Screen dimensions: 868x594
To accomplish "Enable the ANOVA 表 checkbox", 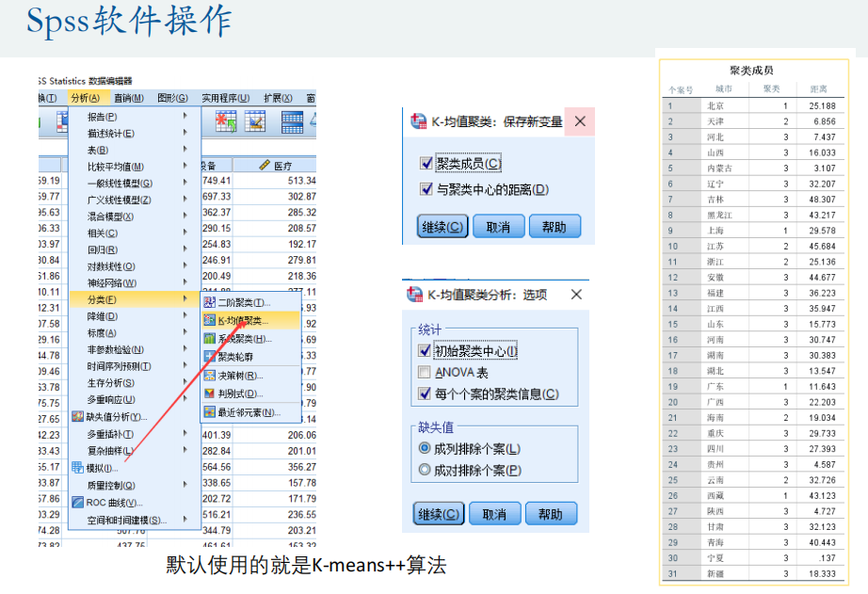I will click(x=425, y=372).
